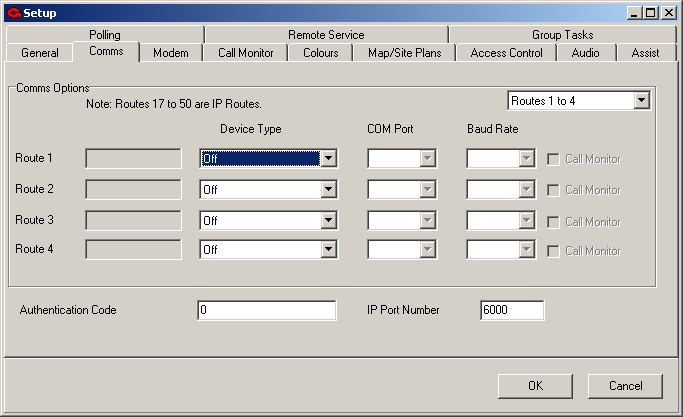Focus the IP Port Number field
The image size is (683, 417).
click(511, 311)
